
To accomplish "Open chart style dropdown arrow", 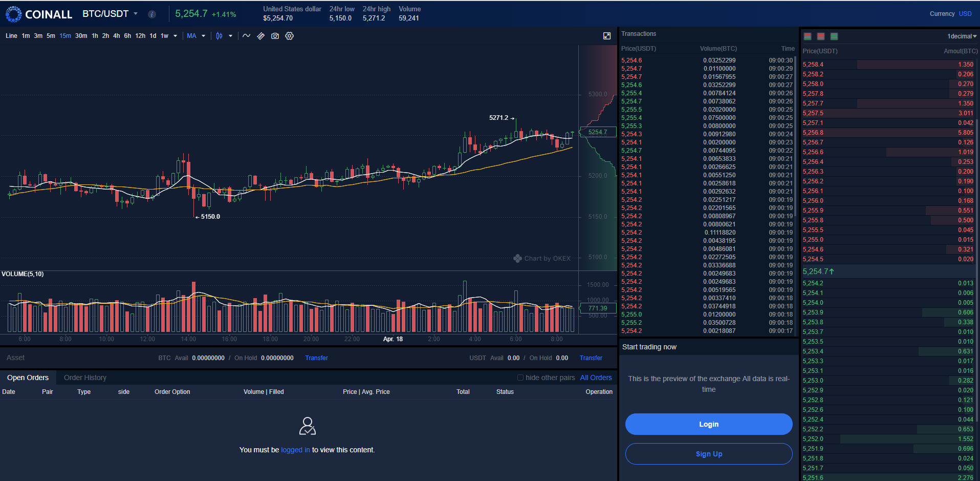I will click(x=231, y=36).
